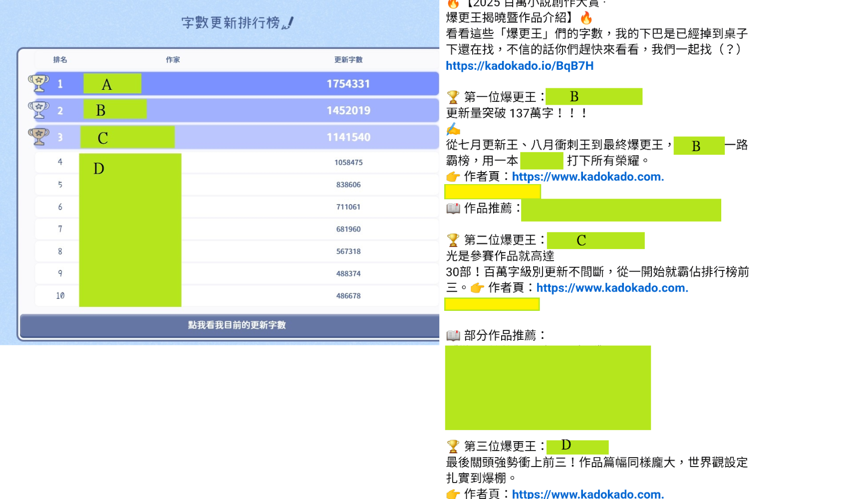868x499 pixels.
Task: Click the 排名 column header
Action: click(x=60, y=60)
